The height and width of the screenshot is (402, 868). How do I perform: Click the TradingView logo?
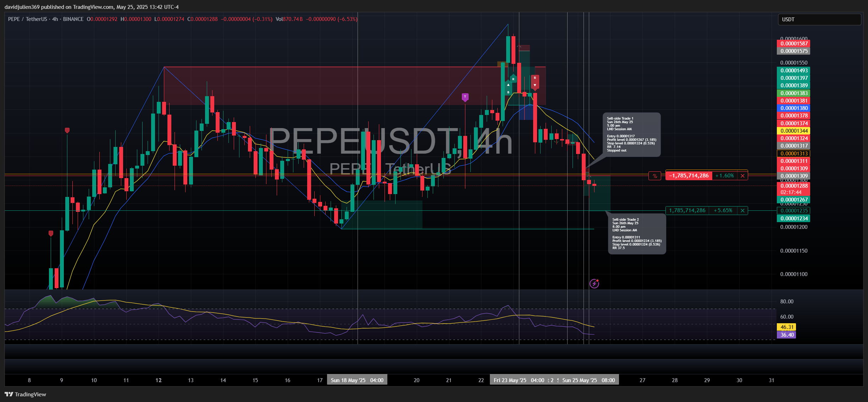(25, 394)
